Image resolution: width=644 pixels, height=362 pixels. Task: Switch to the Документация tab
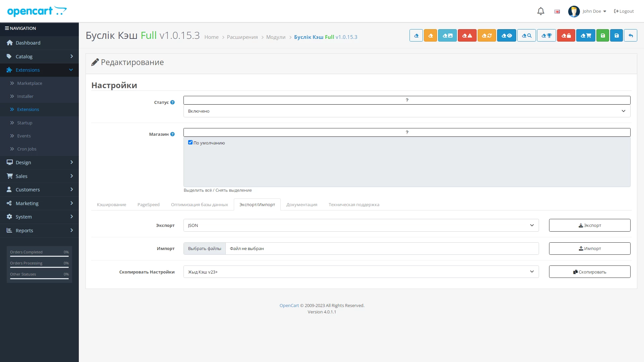pos(302,204)
